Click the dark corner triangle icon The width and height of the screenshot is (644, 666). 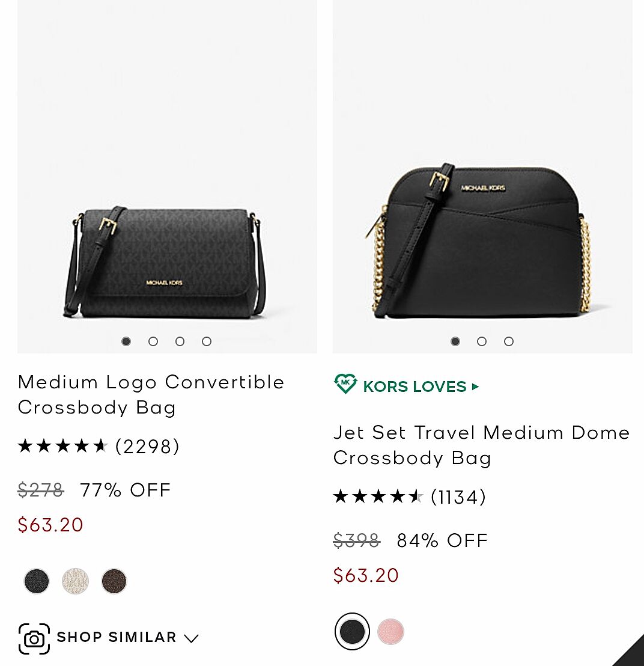click(630, 653)
